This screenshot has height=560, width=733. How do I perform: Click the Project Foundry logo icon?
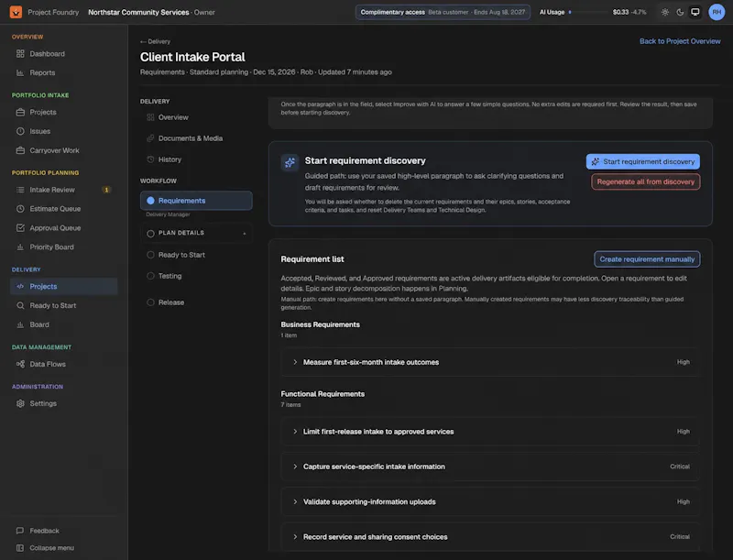(16, 12)
